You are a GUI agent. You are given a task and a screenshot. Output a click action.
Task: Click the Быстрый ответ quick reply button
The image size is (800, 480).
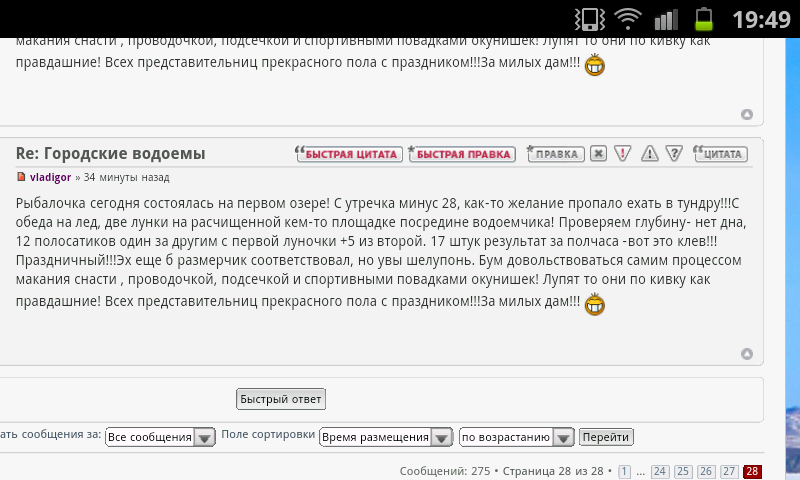pyautogui.click(x=281, y=399)
